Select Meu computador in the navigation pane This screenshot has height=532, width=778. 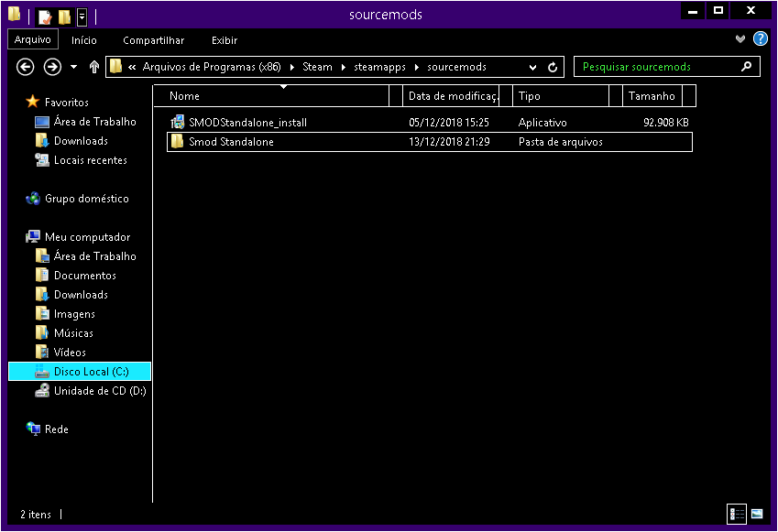click(x=87, y=237)
